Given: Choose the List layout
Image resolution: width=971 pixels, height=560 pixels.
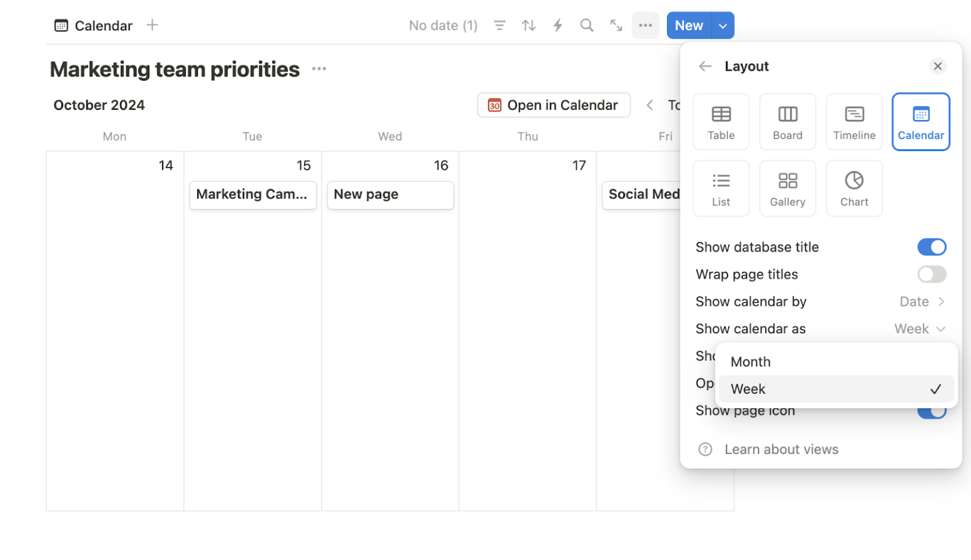Looking at the screenshot, I should point(721,188).
